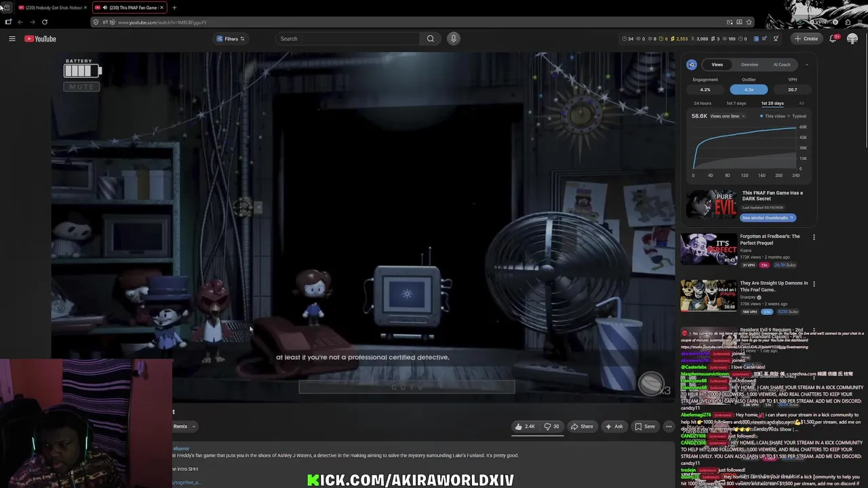
Task: Open the PURE EVIL thumbnail in panel
Action: (711, 204)
